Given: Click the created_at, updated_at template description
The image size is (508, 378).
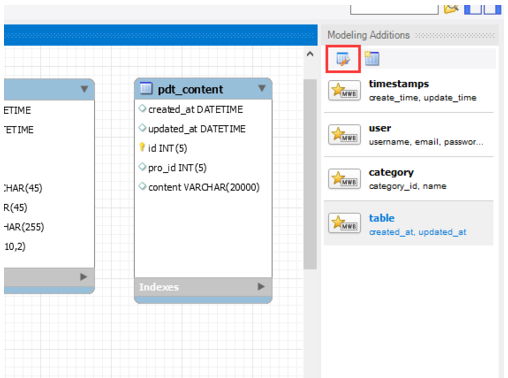Looking at the screenshot, I should (x=417, y=232).
